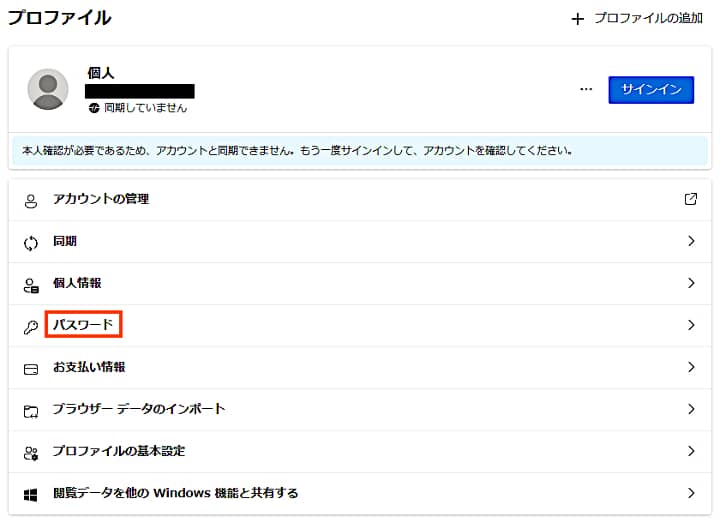Image resolution: width=720 pixels, height=523 pixels.
Task: Click the Sync circular arrows icon
Action: (31, 242)
